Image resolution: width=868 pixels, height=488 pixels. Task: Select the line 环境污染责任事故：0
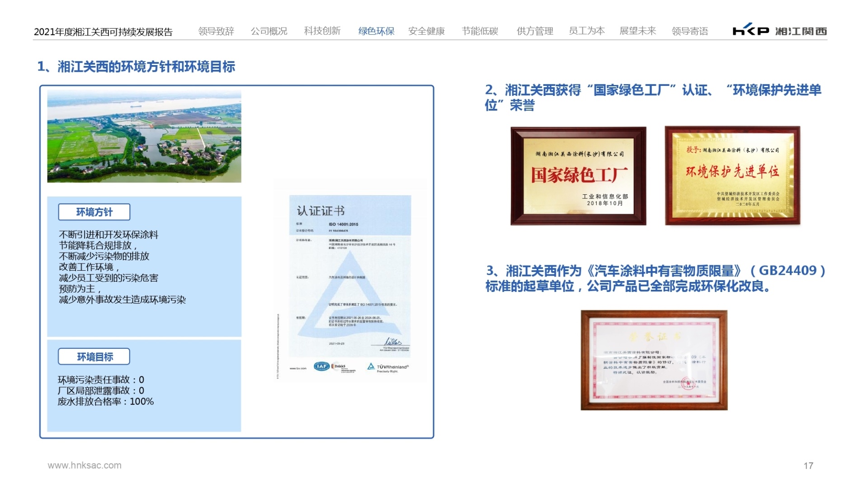(x=101, y=380)
